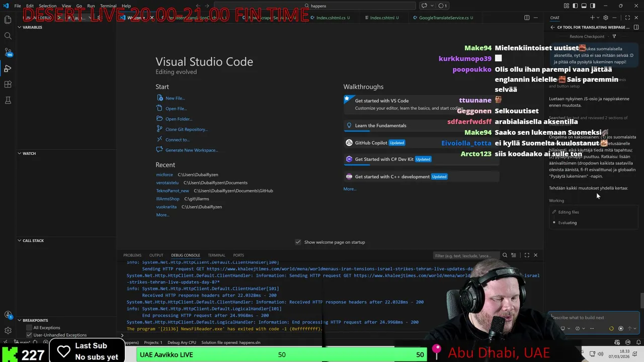Toggle Show welcome page on startup
This screenshot has height=362, width=644.
click(298, 242)
